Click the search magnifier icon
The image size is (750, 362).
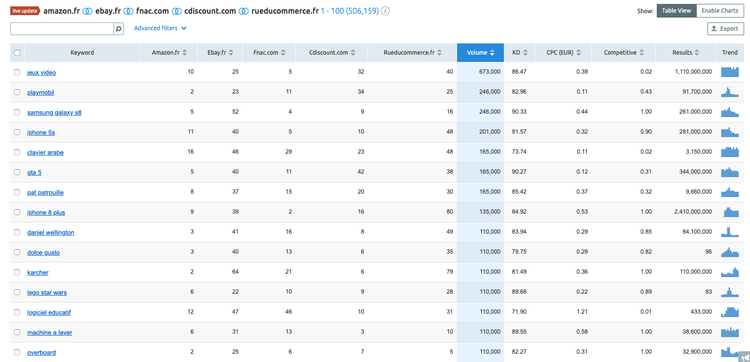coord(119,29)
